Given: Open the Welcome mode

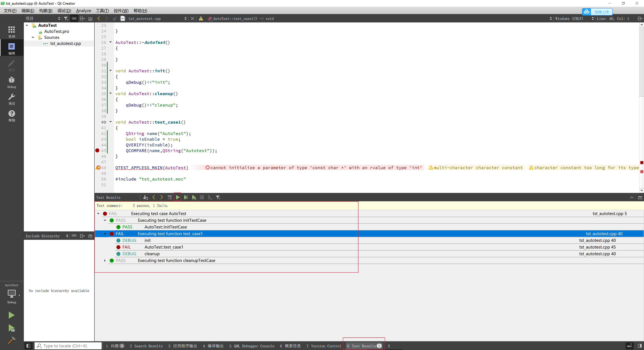Looking at the screenshot, I should point(12,32).
